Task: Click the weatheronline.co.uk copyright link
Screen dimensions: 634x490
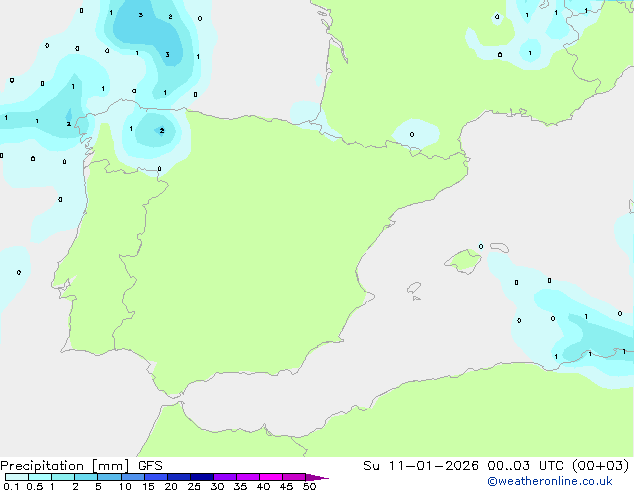Action: click(550, 481)
